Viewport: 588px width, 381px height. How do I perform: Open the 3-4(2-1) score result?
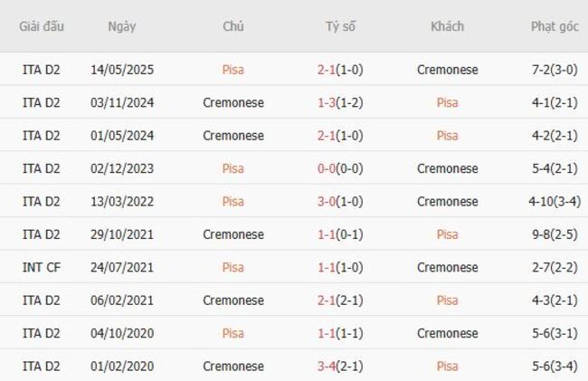pos(340,367)
